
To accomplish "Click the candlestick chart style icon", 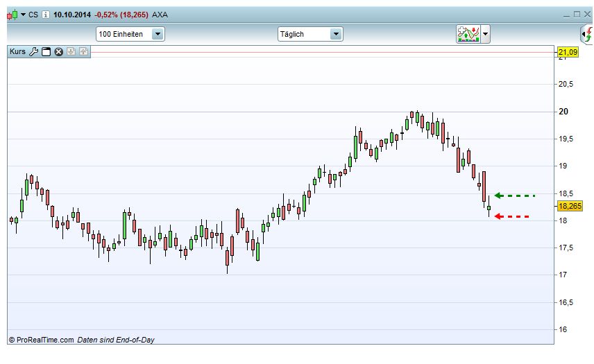I will [12, 15].
